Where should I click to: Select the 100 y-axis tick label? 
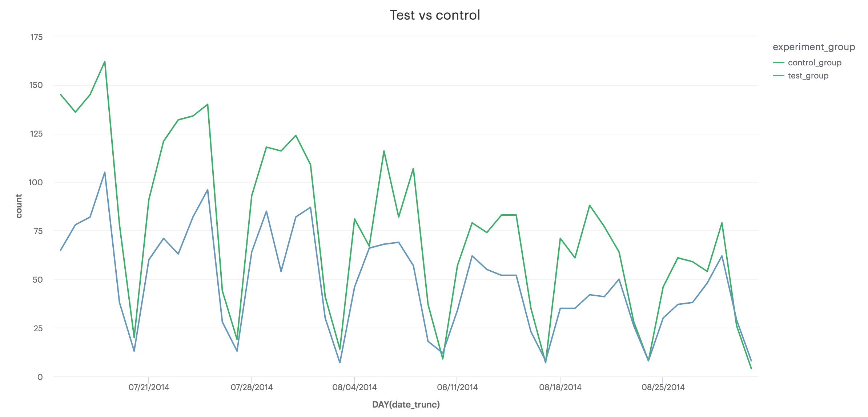pos(36,182)
